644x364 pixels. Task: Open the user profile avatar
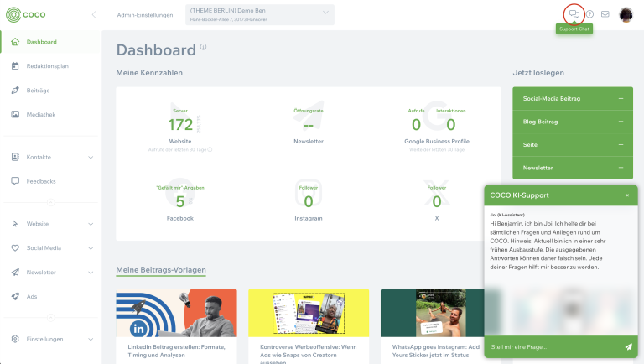tap(626, 14)
